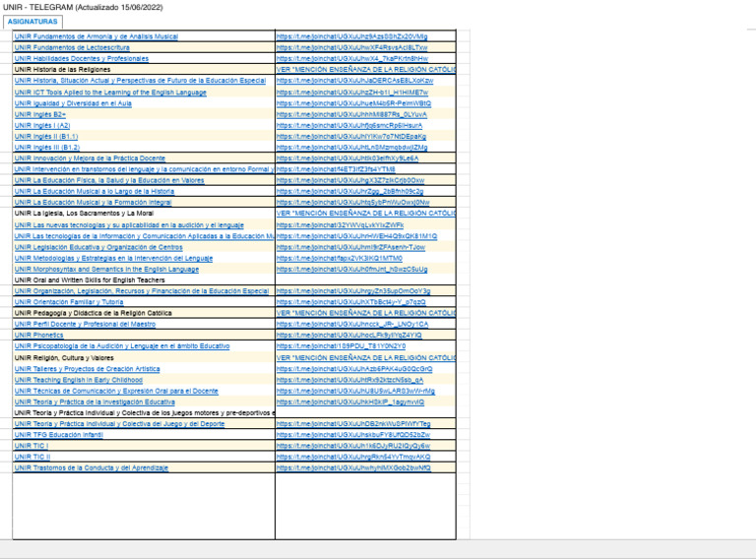Open Telegram URL for Orientación Familiar y Tutoría
This screenshot has width=756, height=559.
(x=351, y=302)
